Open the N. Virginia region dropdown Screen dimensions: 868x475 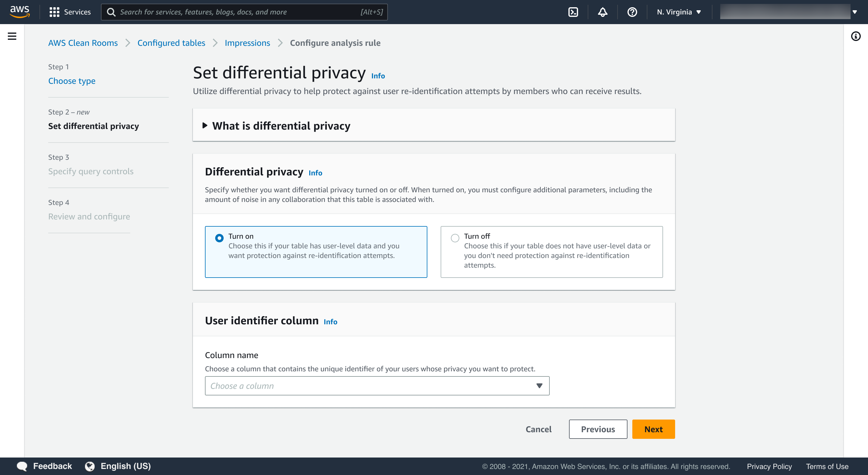(679, 12)
